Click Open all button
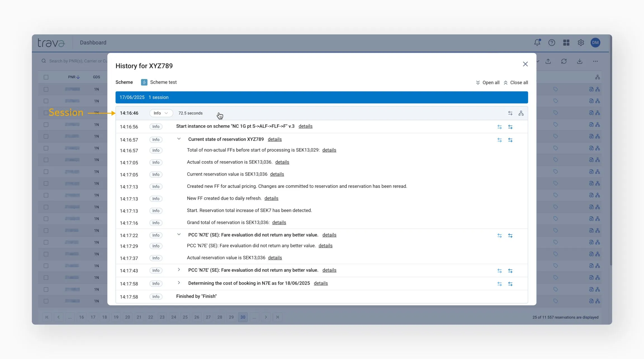Screen dimensions: 644x359 (487, 82)
